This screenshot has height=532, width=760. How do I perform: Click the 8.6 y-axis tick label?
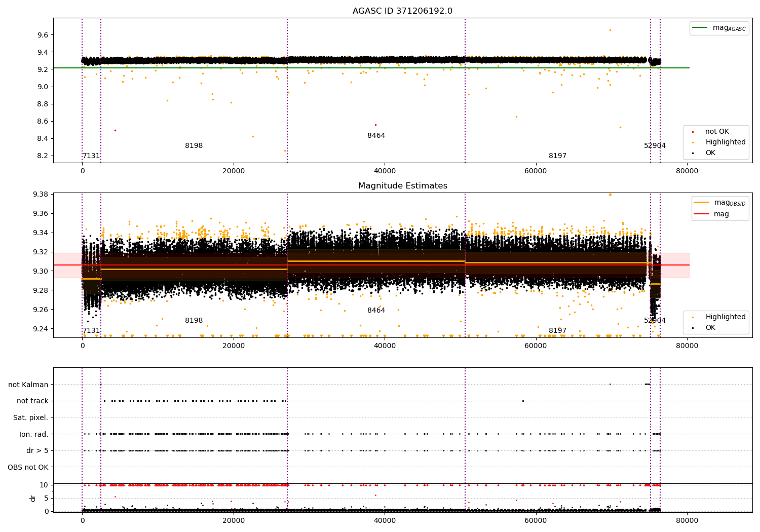43,121
